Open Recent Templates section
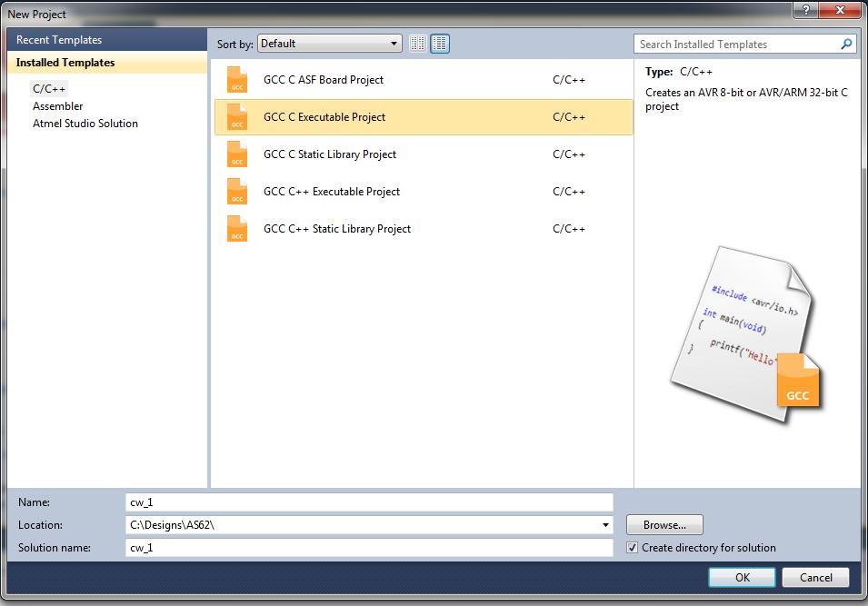This screenshot has height=606, width=868. pos(107,40)
